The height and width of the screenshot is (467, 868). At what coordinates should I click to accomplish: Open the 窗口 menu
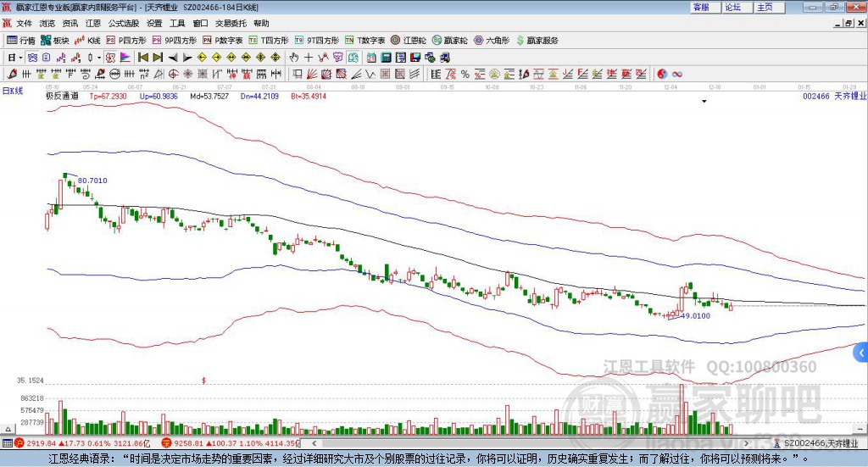pyautogui.click(x=200, y=23)
